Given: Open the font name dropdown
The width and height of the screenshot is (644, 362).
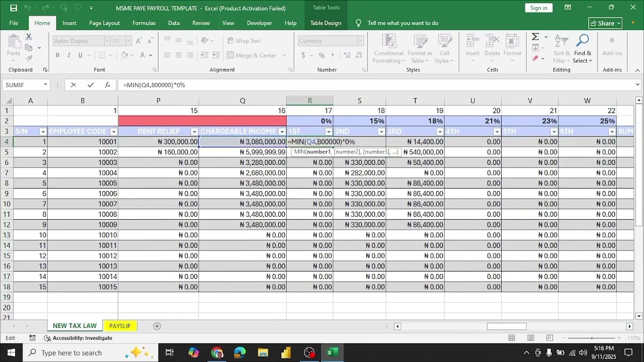Looking at the screenshot, I should [107, 41].
